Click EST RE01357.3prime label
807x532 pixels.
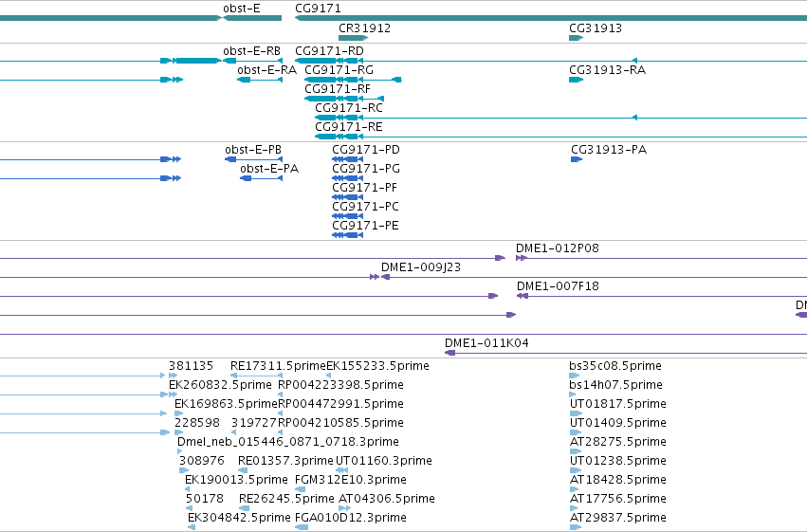pyautogui.click(x=285, y=462)
